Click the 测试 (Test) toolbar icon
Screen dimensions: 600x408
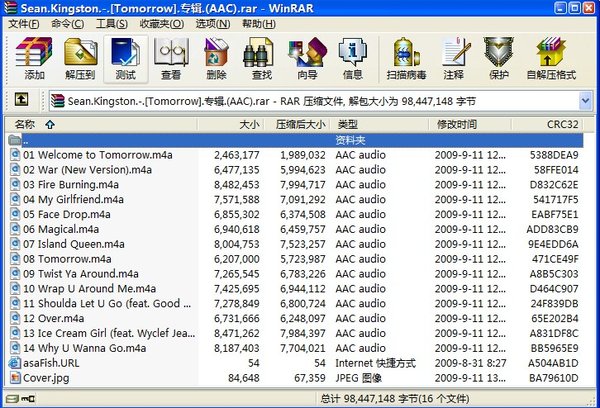pyautogui.click(x=126, y=52)
